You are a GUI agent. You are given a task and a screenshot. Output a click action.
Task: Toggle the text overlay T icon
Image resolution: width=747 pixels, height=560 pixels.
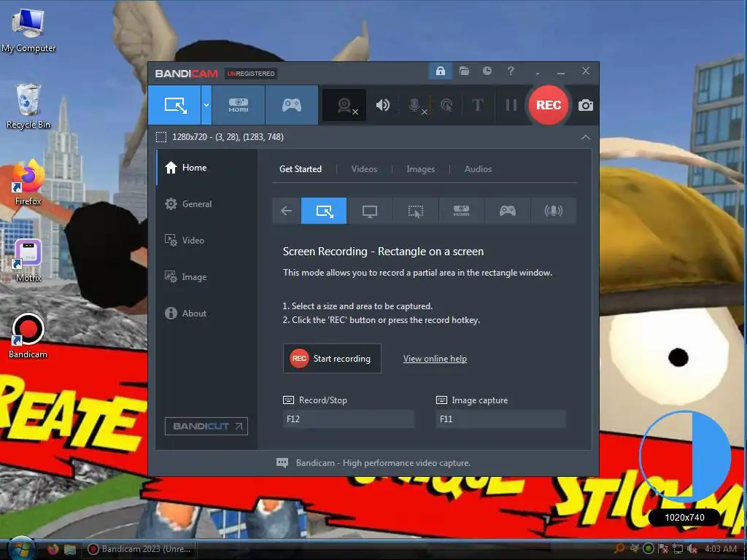click(477, 105)
